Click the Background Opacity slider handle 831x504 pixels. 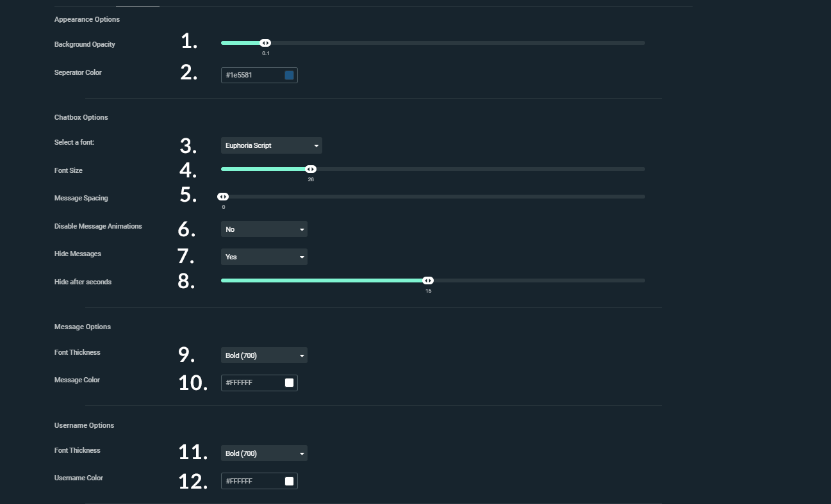(265, 43)
